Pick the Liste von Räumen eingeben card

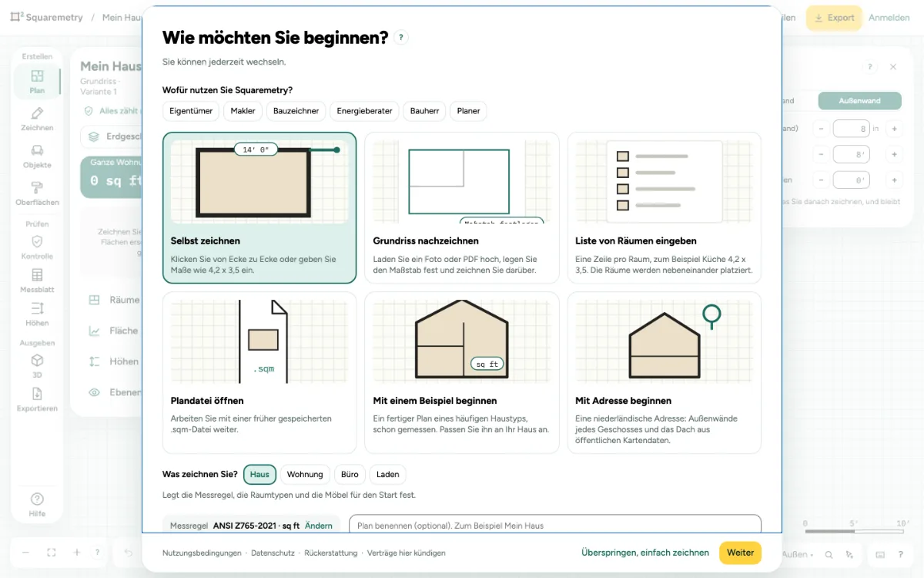click(664, 208)
